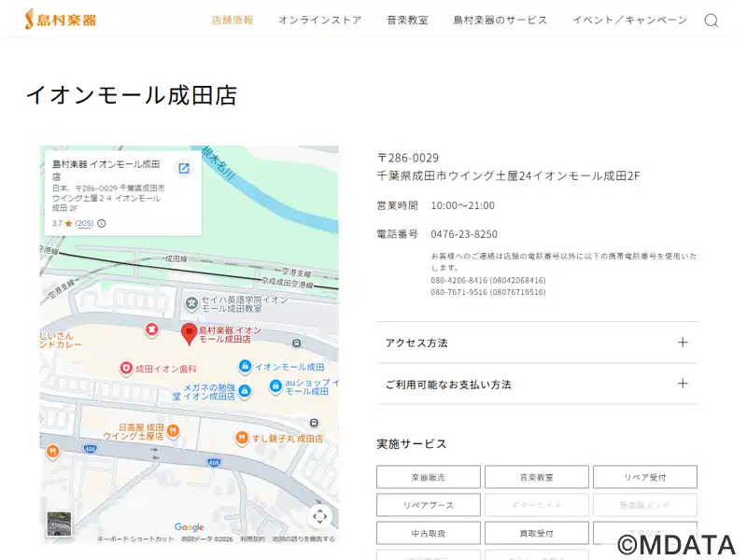747x560 pixels.
Task: Click the リペアブース service button
Action: tap(429, 505)
